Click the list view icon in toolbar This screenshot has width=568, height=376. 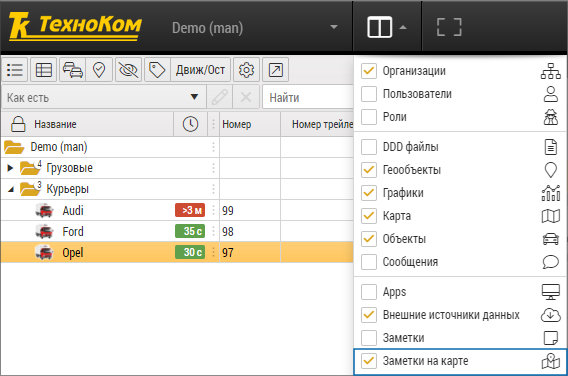tap(14, 70)
